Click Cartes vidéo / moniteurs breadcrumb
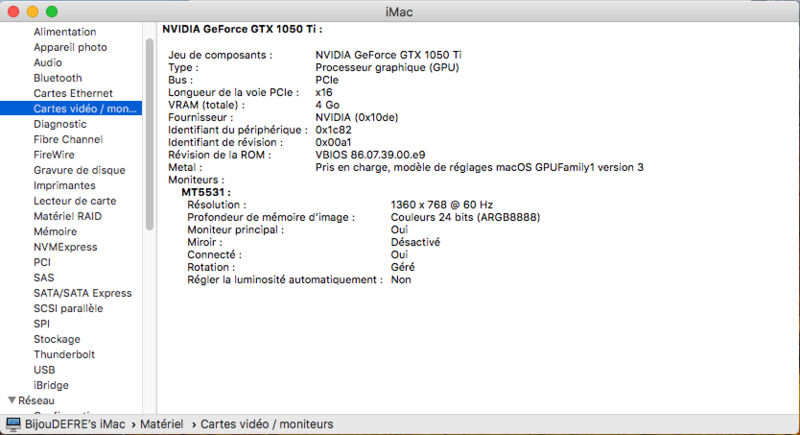Screen dimensions: 800x435 267,424
